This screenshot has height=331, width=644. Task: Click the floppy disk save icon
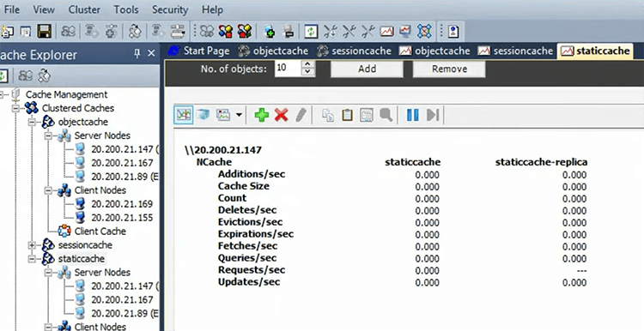(44, 31)
